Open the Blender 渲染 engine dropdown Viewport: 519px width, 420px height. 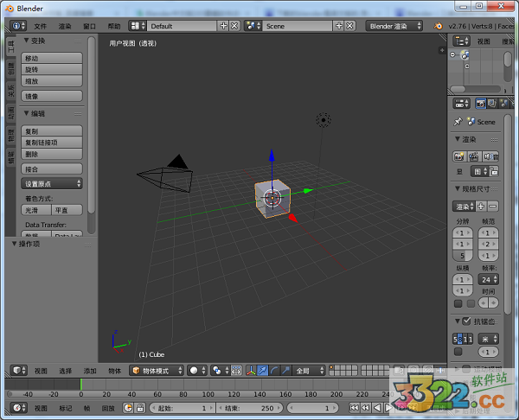tap(394, 26)
